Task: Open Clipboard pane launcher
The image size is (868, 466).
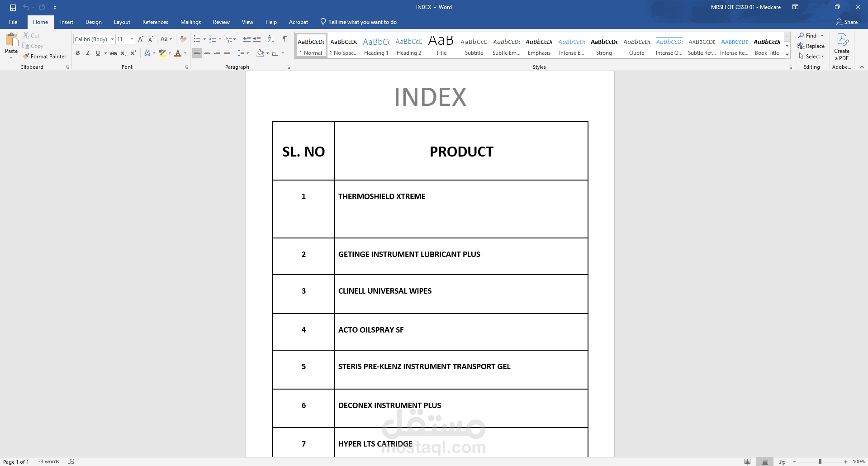Action: 67,67
